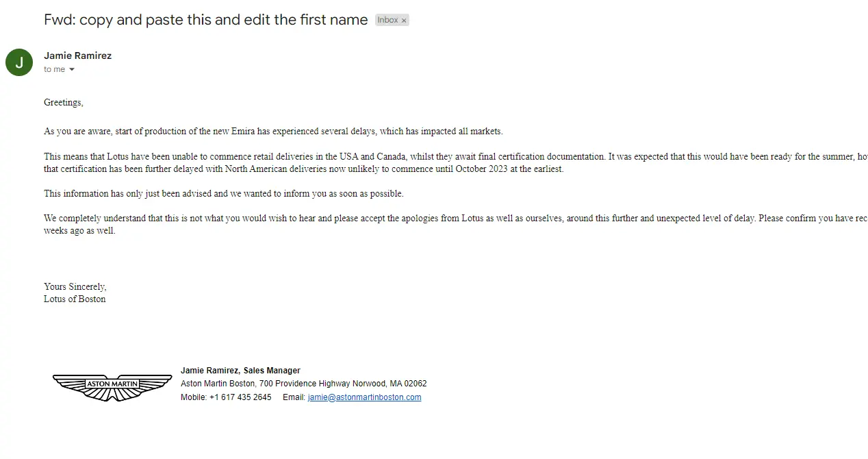This screenshot has height=459, width=868.
Task: Click the 700 Providence Highway address line
Action: [x=303, y=384]
